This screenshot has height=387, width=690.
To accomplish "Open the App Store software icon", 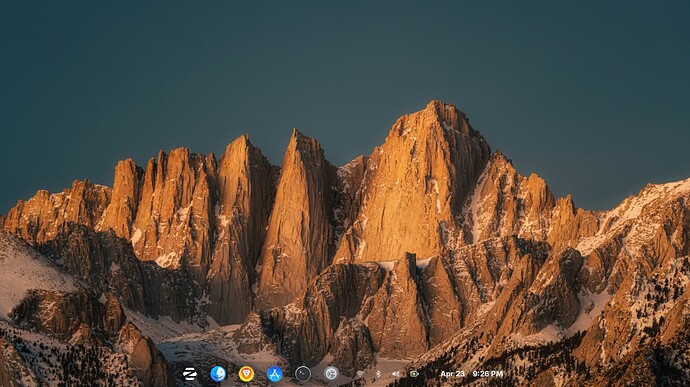I will click(x=274, y=374).
